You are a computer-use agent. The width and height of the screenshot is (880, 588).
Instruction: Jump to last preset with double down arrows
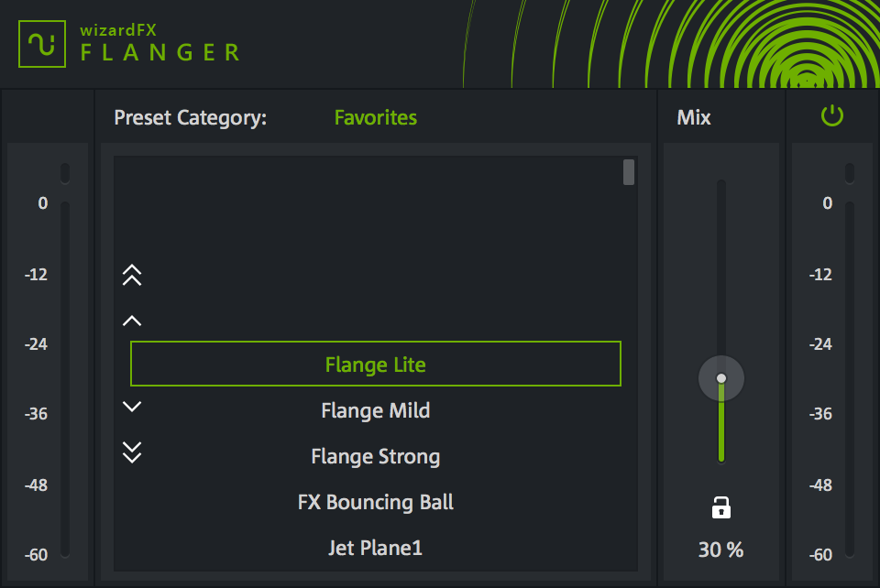(x=132, y=452)
